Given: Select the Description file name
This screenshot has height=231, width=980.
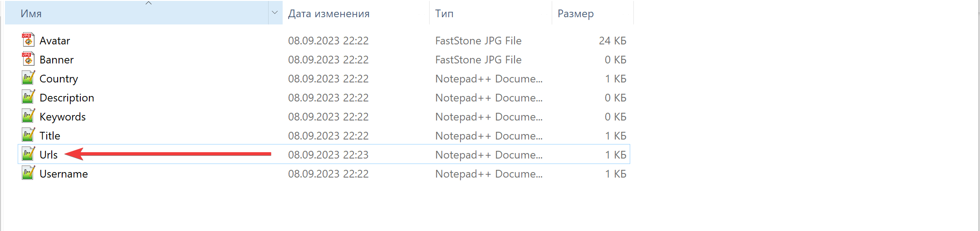Looking at the screenshot, I should 67,98.
